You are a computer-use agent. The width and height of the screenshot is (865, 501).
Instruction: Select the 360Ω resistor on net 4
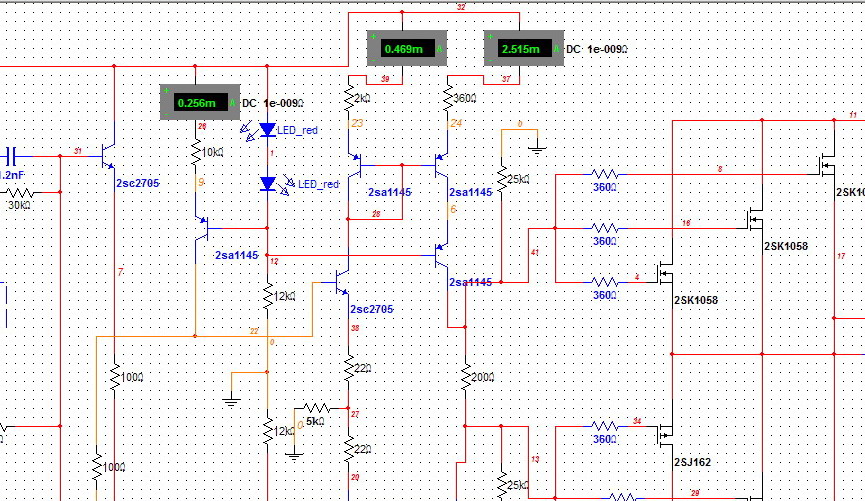[x=605, y=283]
